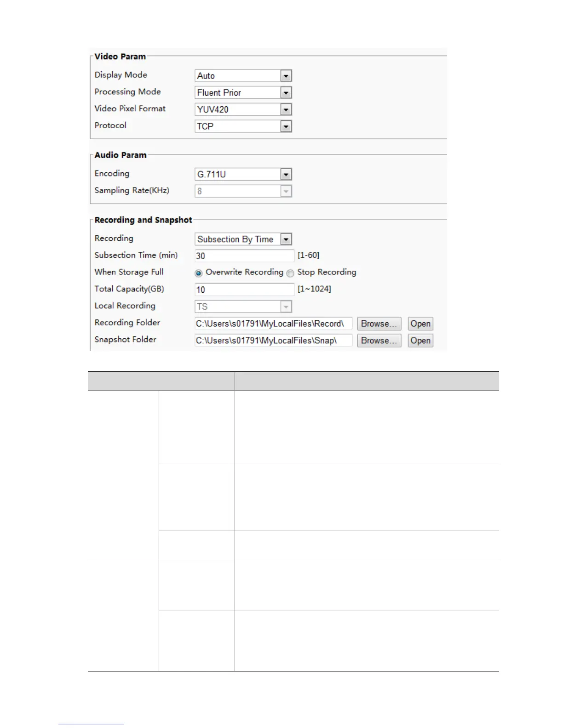
Task: Click the Video Pixel Format label
Action: (130, 108)
